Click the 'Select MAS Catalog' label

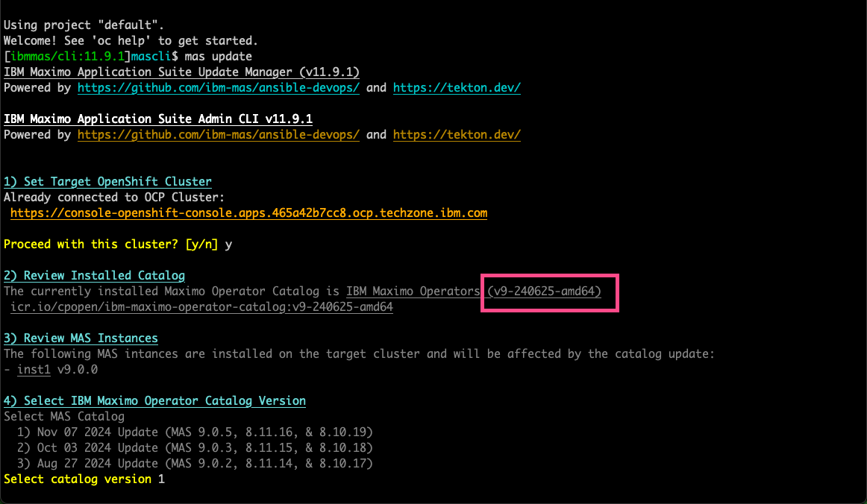[64, 417]
